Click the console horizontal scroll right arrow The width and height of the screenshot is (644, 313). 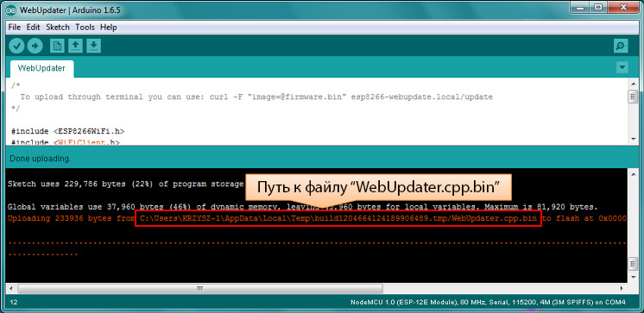[x=622, y=288]
